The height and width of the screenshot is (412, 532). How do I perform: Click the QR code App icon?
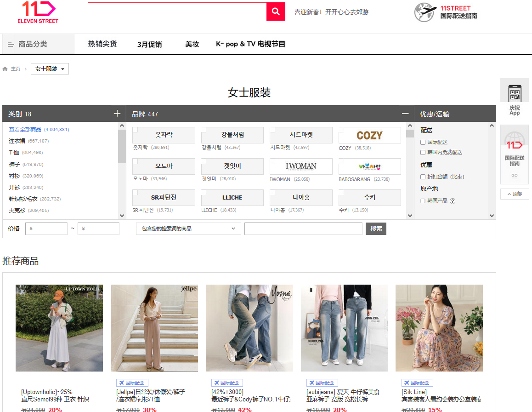515,94
